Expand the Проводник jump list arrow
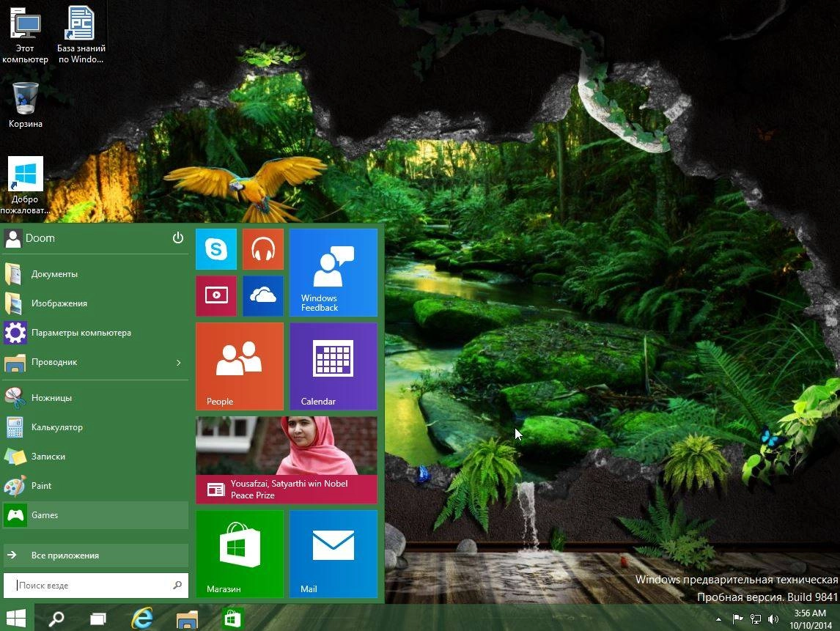The image size is (840, 631). pyautogui.click(x=178, y=363)
